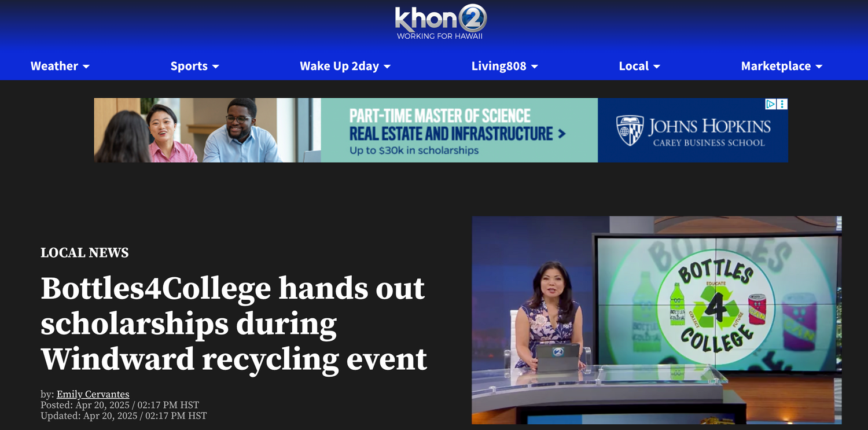Open the Marketplace menu item
The width and height of the screenshot is (868, 430).
[x=776, y=66]
